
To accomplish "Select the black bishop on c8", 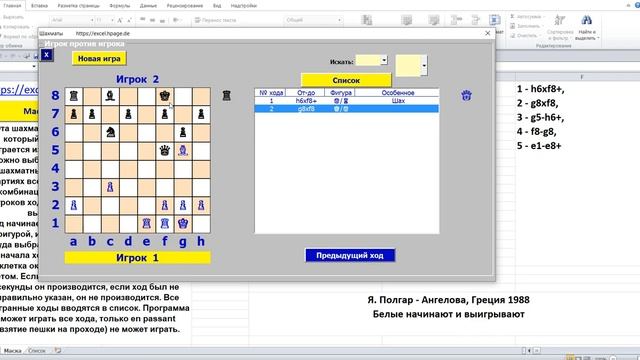I will coord(110,96).
